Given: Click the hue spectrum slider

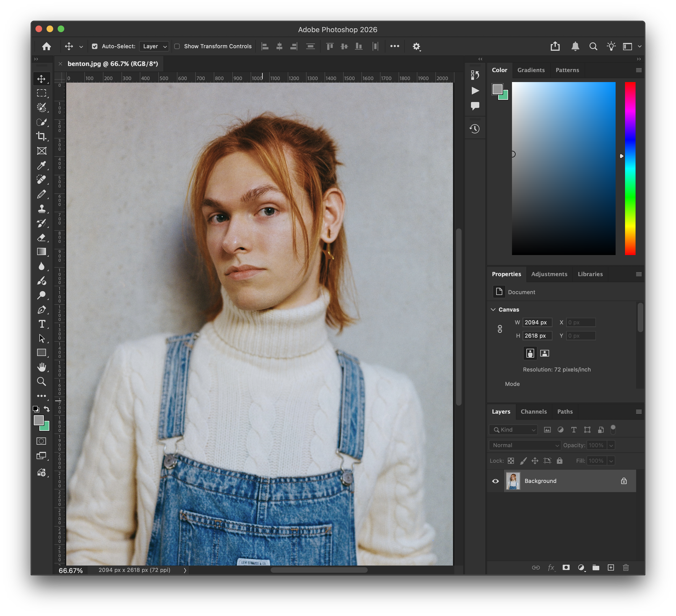Looking at the screenshot, I should (x=630, y=168).
